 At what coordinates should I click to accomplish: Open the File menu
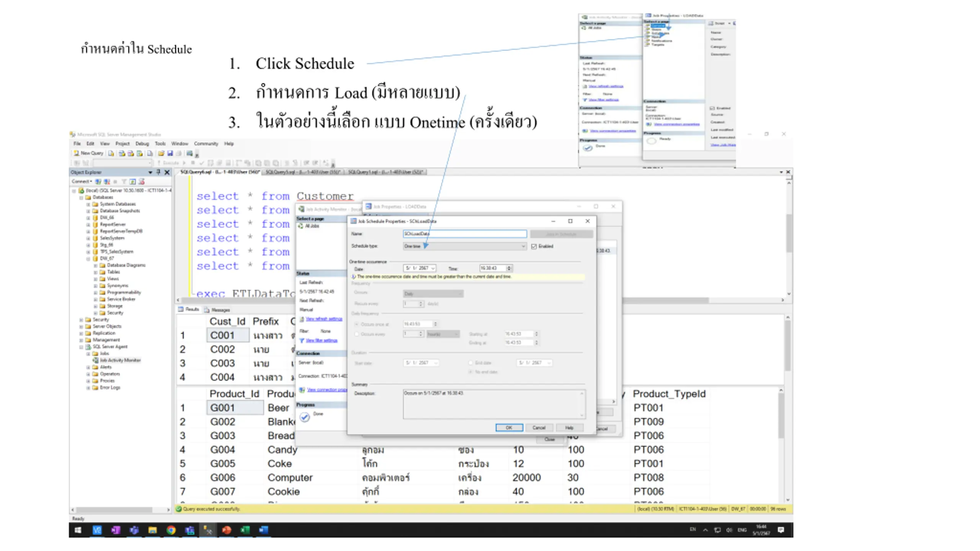coord(77,144)
